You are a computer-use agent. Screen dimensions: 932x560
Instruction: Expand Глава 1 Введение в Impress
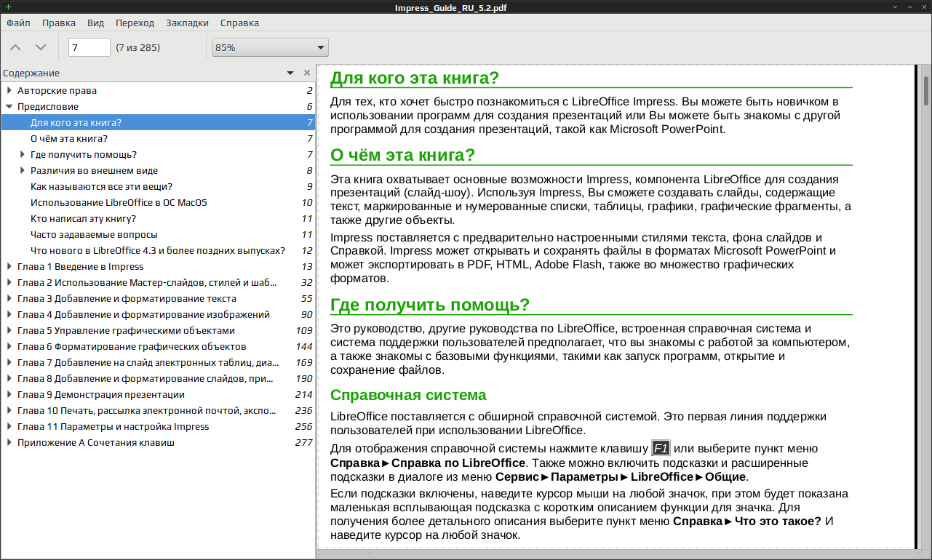[x=9, y=266]
